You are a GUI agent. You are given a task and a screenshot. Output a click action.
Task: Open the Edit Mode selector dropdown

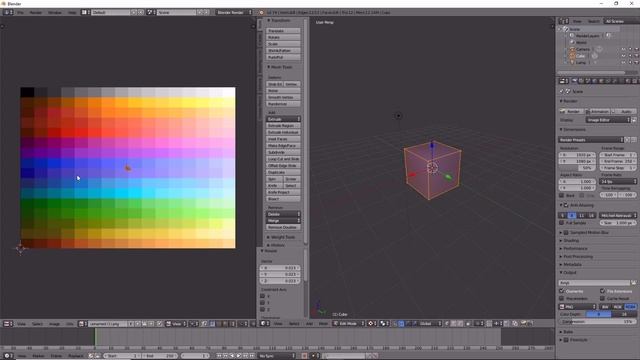(348, 323)
